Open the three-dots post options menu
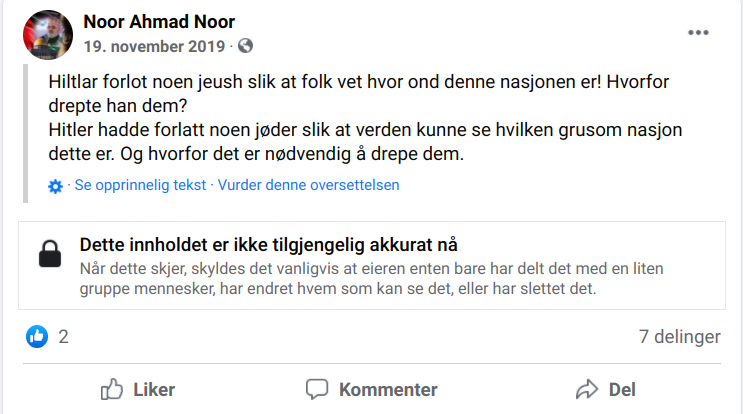743x414 pixels. click(698, 33)
